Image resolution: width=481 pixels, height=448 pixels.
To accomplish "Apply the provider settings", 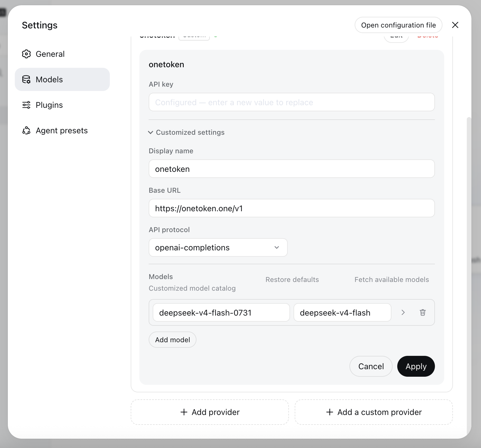I will pyautogui.click(x=416, y=366).
